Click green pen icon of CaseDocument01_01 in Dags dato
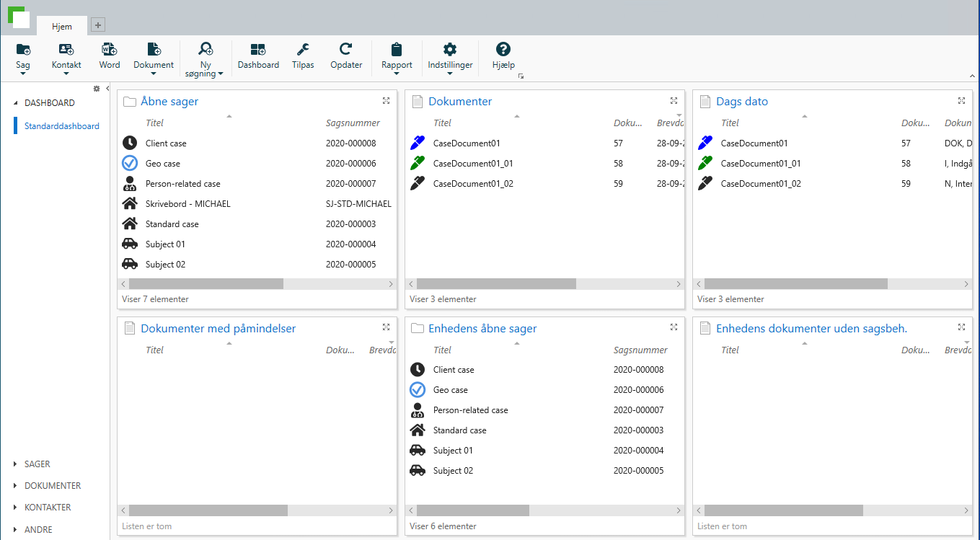This screenshot has height=540, width=980. point(705,163)
